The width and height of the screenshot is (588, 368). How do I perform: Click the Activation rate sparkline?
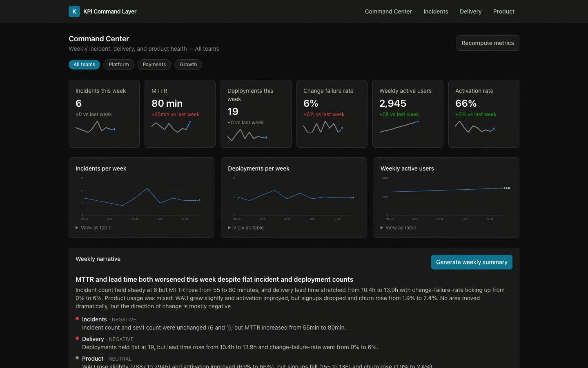tap(475, 127)
